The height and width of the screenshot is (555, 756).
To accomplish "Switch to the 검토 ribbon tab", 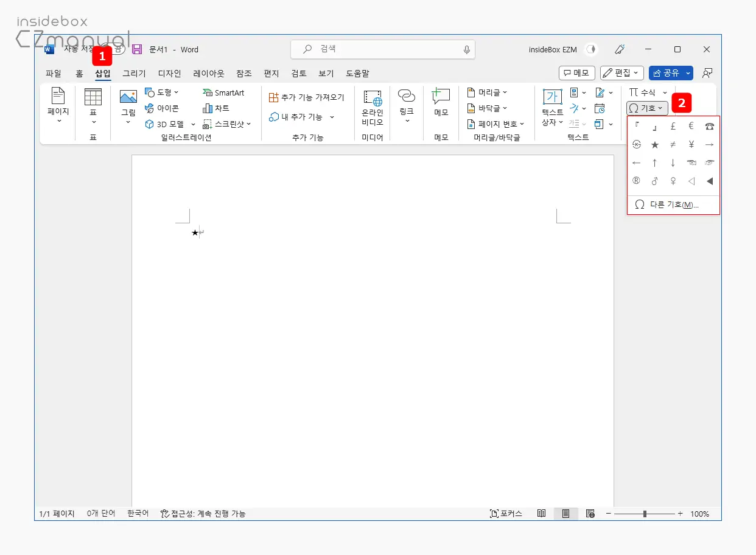I will coord(298,73).
